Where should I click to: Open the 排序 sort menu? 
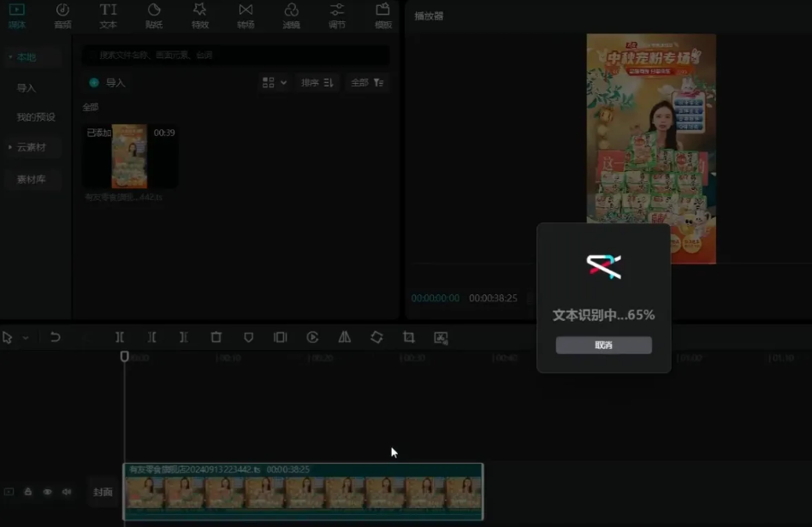coord(317,82)
